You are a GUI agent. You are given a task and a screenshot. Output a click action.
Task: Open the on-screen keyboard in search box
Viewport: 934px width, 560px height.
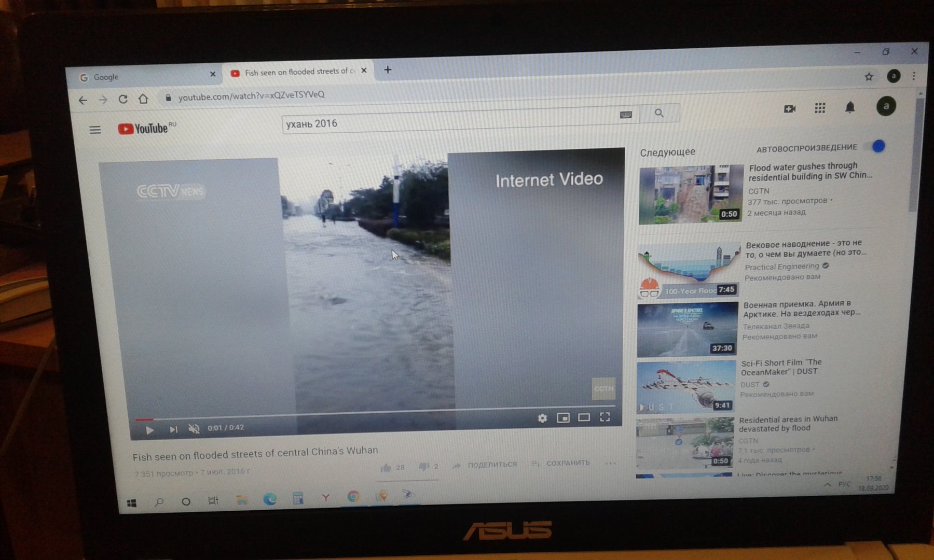click(626, 114)
